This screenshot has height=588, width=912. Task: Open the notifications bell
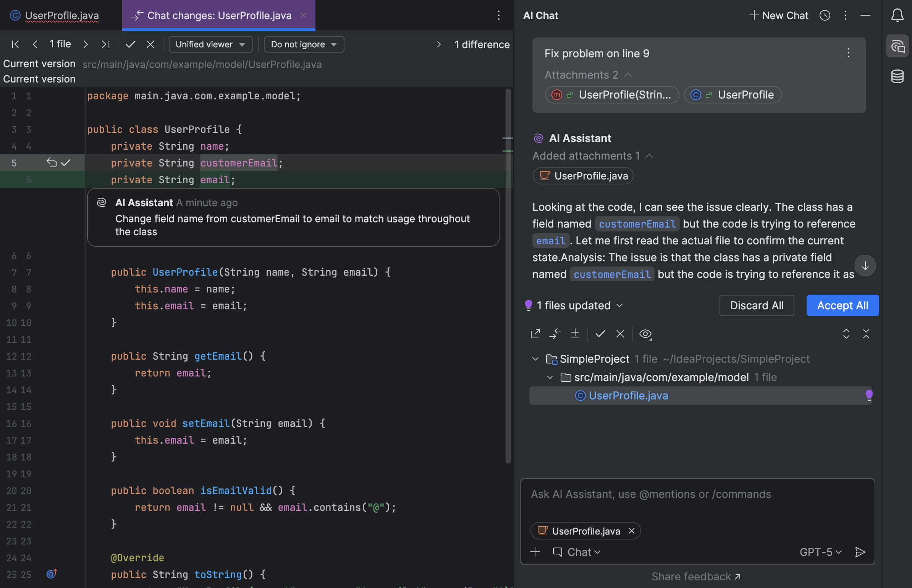pos(896,16)
